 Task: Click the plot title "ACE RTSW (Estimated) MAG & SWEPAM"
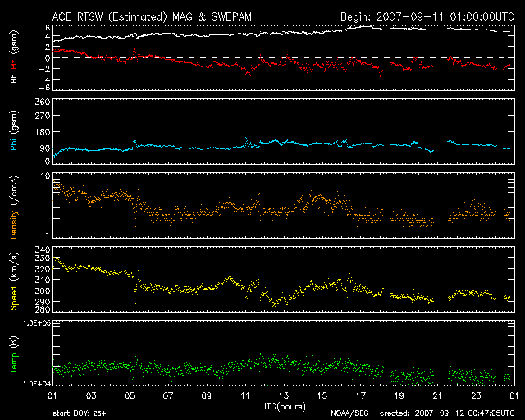pyautogui.click(x=152, y=16)
